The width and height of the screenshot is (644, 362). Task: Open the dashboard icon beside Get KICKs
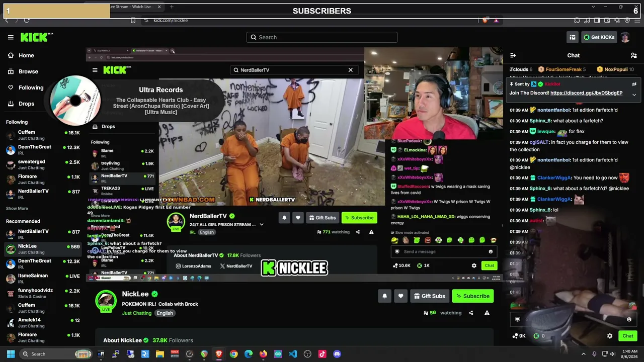pos(573,37)
